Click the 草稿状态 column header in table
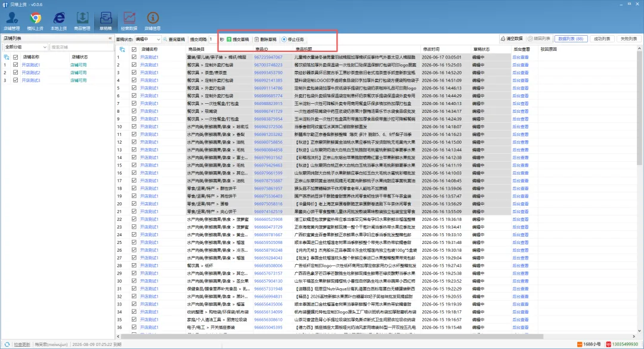This screenshot has height=349, width=644. [481, 50]
